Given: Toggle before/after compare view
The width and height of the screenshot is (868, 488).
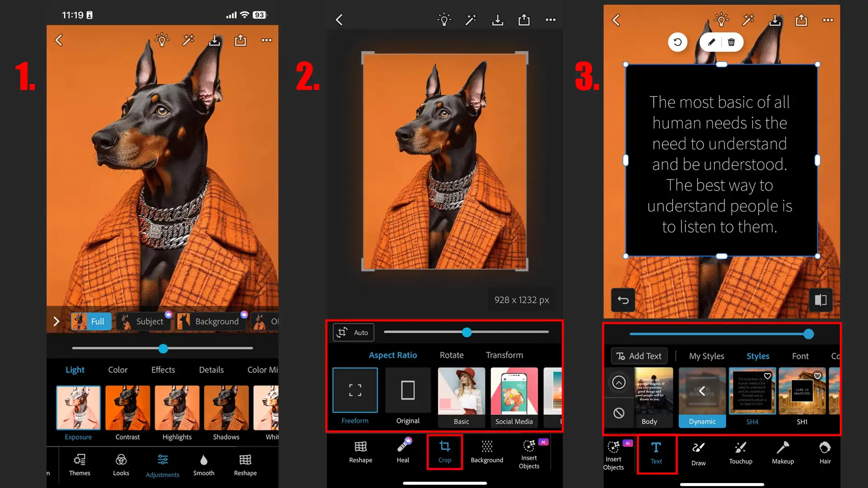Looking at the screenshot, I should [820, 300].
